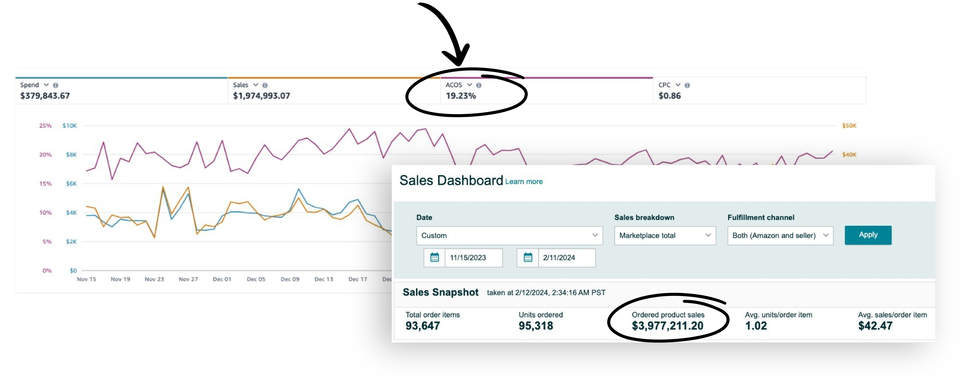
Task: Click the Nov 27 x-axis label
Action: 188,279
